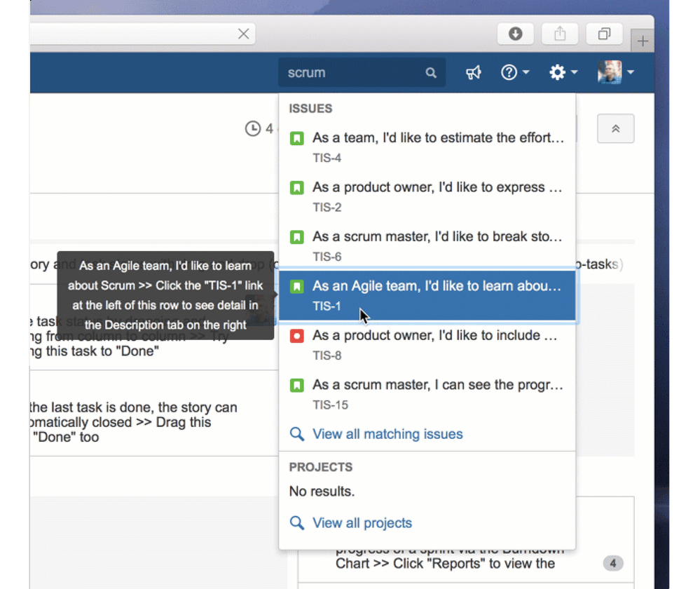Add a new browser tab
The width and height of the screenshot is (700, 589).
pos(643,41)
